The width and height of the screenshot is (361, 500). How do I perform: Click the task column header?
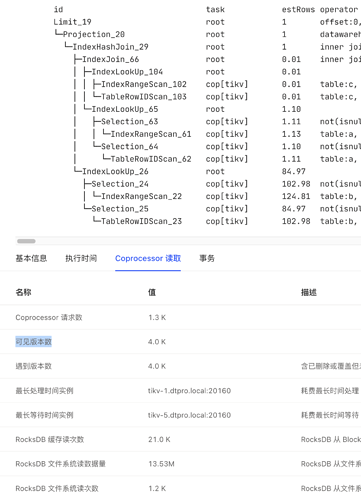[x=215, y=10]
